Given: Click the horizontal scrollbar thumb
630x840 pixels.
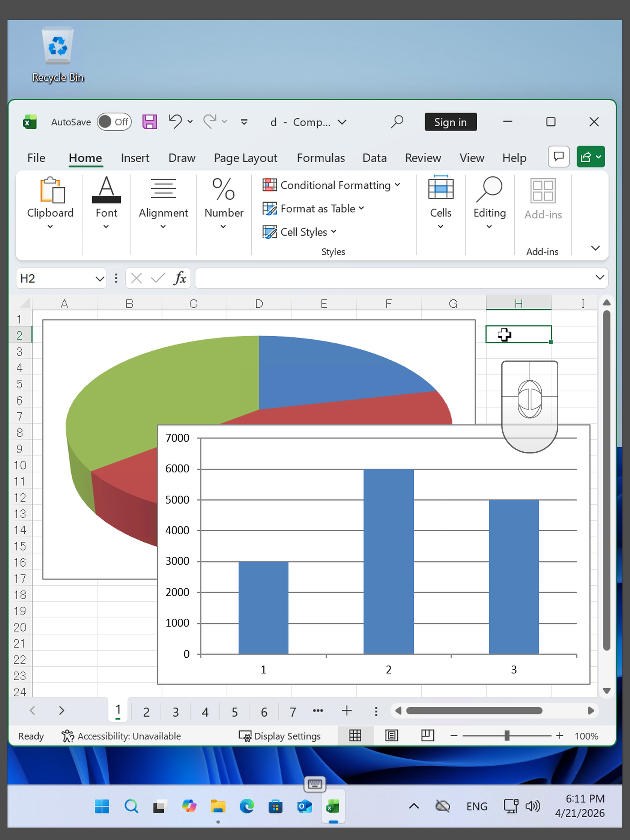Looking at the screenshot, I should [x=474, y=711].
